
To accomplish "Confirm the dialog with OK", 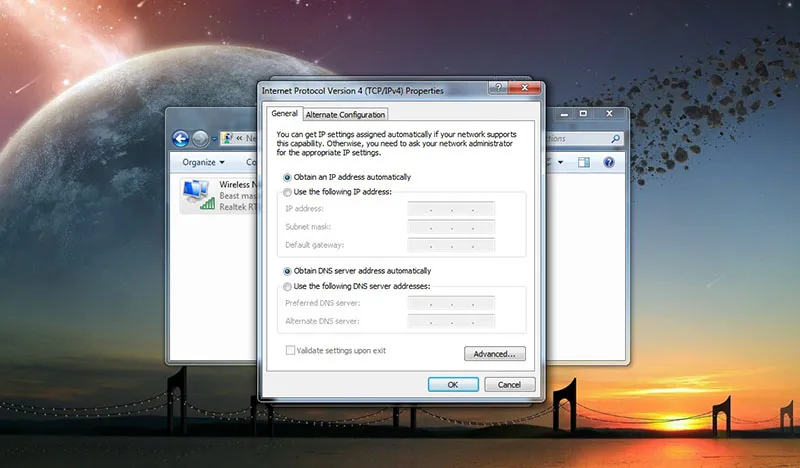I will [x=453, y=384].
